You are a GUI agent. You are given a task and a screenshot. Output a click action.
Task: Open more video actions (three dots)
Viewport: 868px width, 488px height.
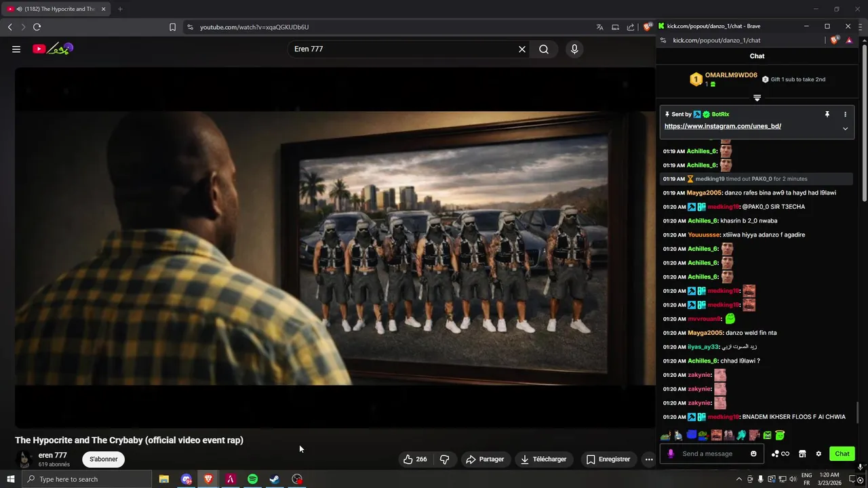(649, 459)
